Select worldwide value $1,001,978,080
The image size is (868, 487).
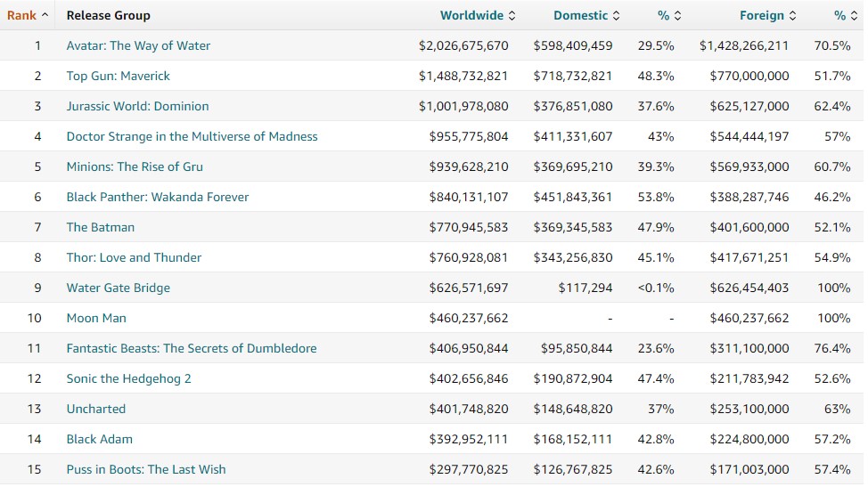click(x=463, y=106)
